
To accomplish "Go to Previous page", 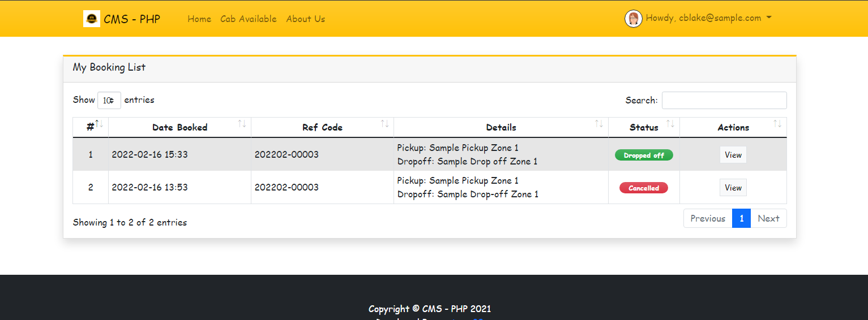I will (708, 218).
